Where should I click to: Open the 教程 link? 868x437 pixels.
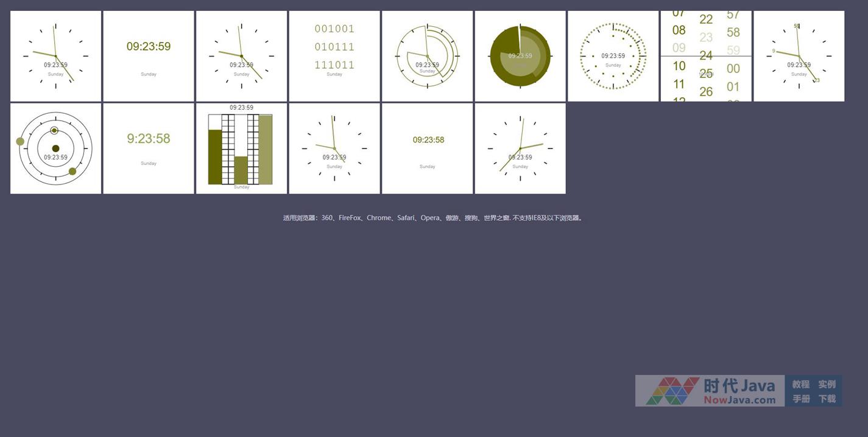point(800,384)
